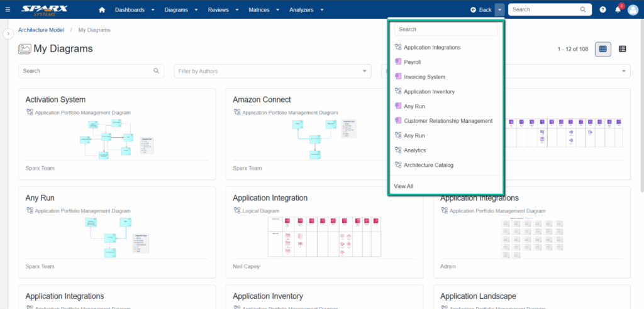The image size is (644, 309).
Task: Click the magnifier icon in diagrams search
Action: 156,70
